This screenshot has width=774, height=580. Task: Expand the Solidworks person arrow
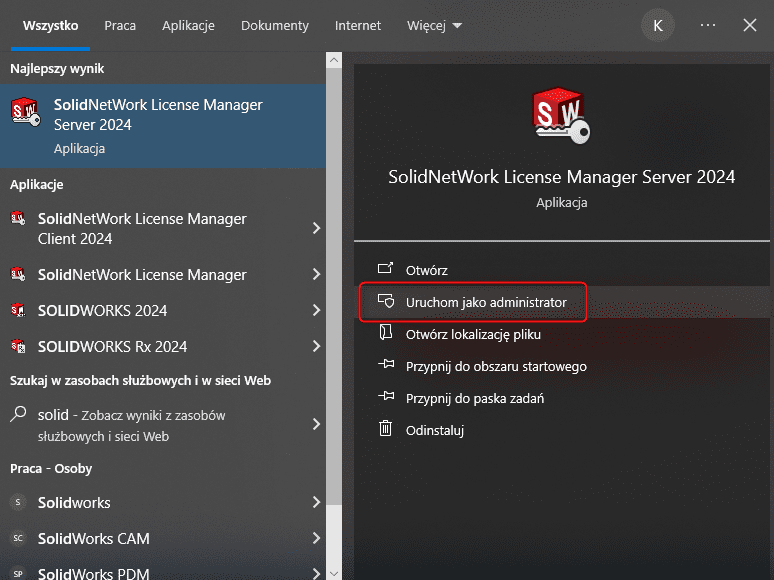pyautogui.click(x=316, y=502)
